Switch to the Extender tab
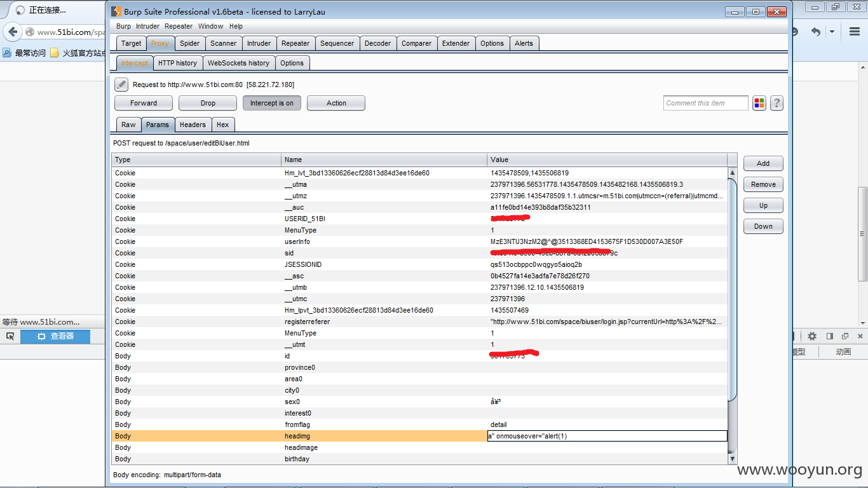This screenshot has width=868, height=488. pos(456,43)
